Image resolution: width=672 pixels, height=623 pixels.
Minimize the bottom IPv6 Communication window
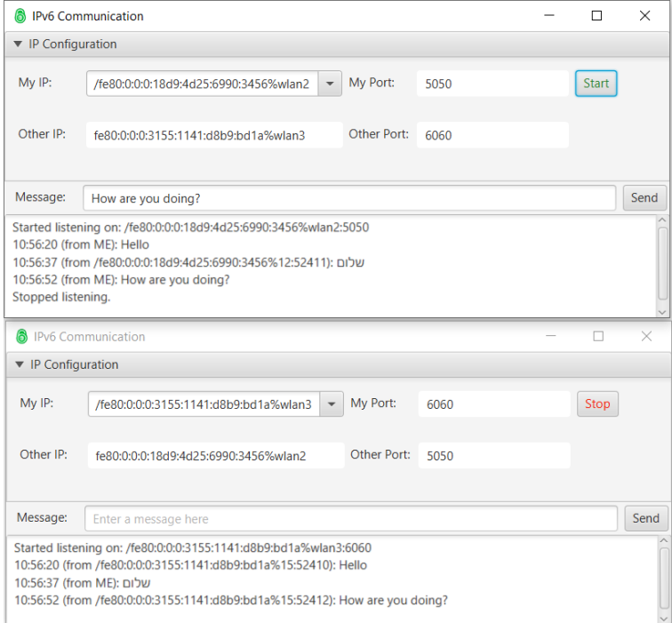551,336
